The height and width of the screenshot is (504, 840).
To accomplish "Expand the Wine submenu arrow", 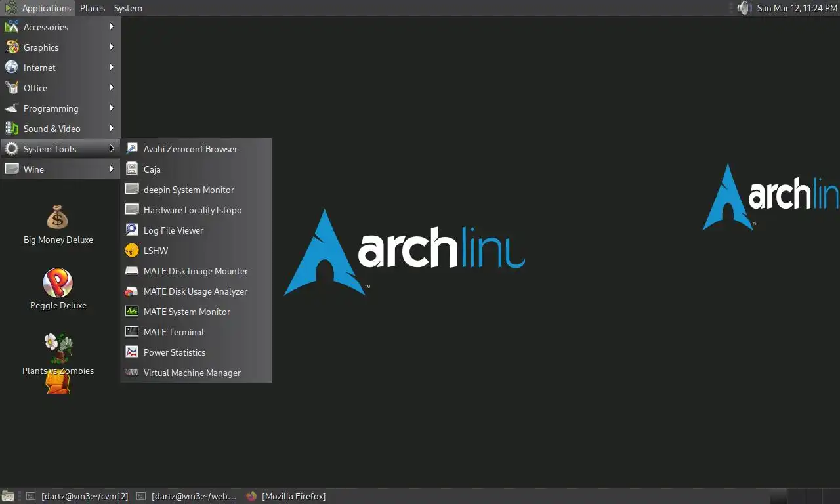I will click(112, 169).
